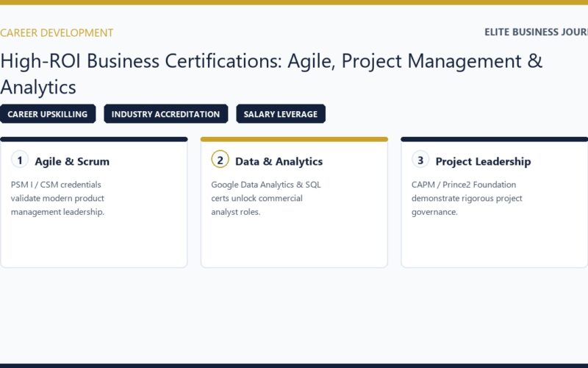588x368 pixels.
Task: Click the Career Upskilling tag
Action: click(x=48, y=114)
